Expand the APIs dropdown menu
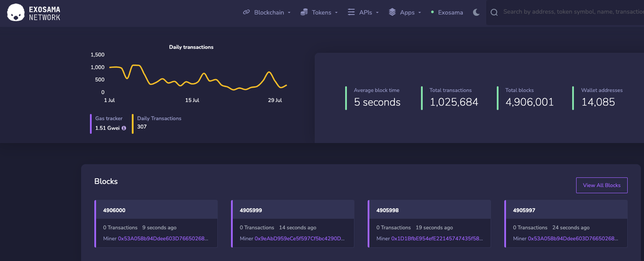The height and width of the screenshot is (261, 644). tap(363, 13)
